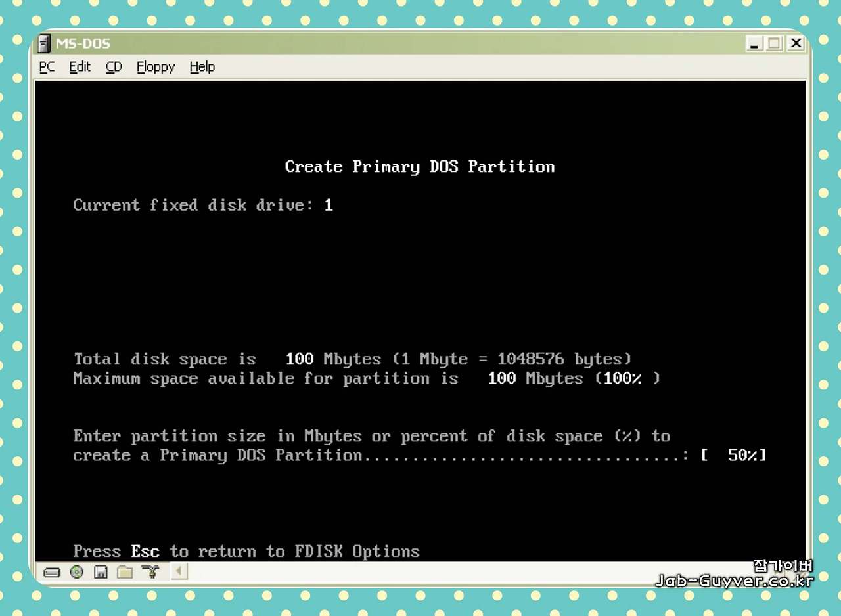Click the maximize icon of the MS-DOS window

coord(774,43)
